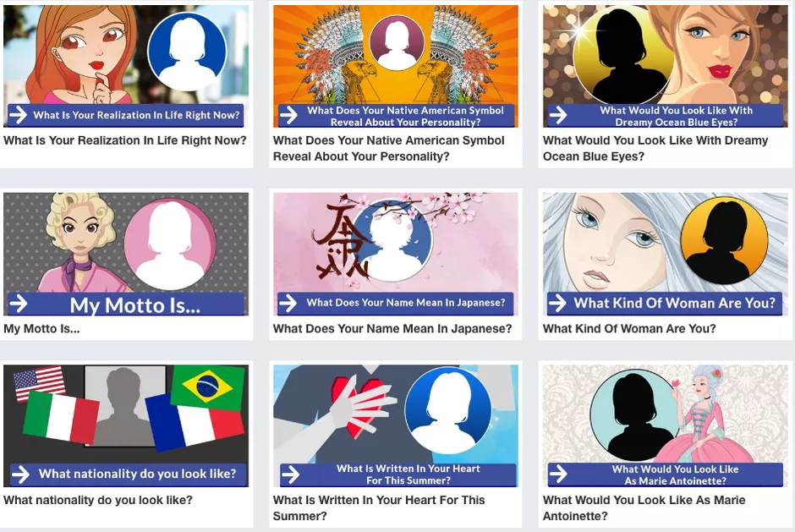Open 'What Does Your Native American Symbol Reveal' title link
The height and width of the screenshot is (532, 795).
click(x=388, y=148)
